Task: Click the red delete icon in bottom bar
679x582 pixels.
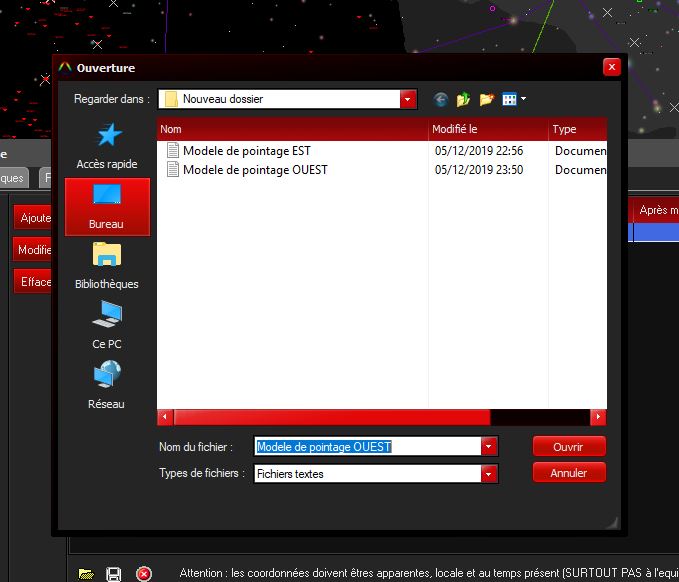Action: coord(143,573)
